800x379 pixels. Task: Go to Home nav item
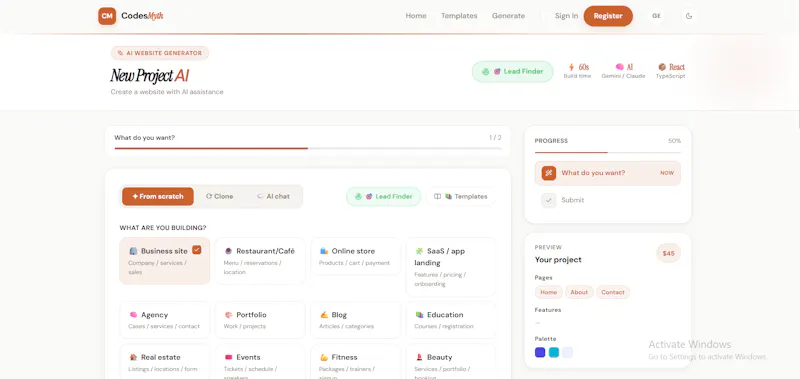416,16
